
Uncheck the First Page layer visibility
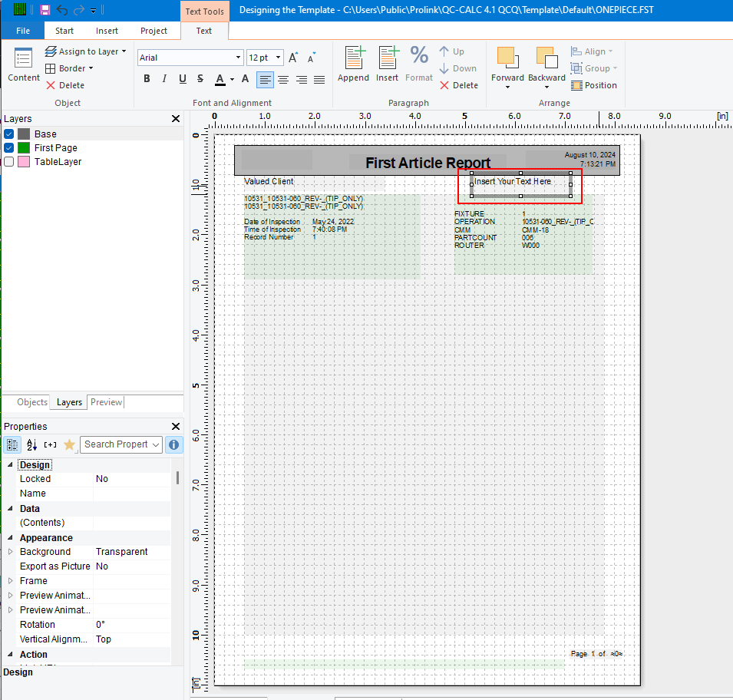8,147
